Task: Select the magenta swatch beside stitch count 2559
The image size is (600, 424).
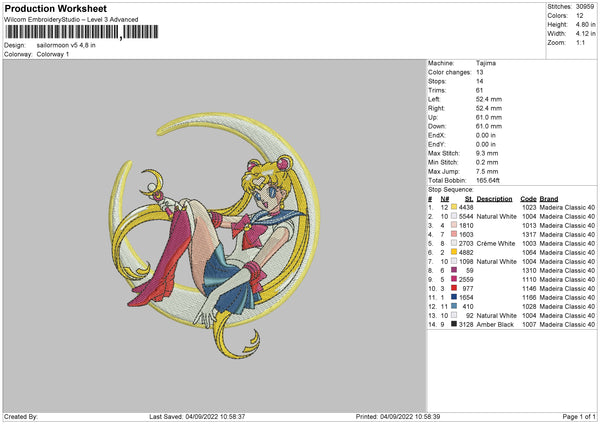Action: [x=454, y=279]
